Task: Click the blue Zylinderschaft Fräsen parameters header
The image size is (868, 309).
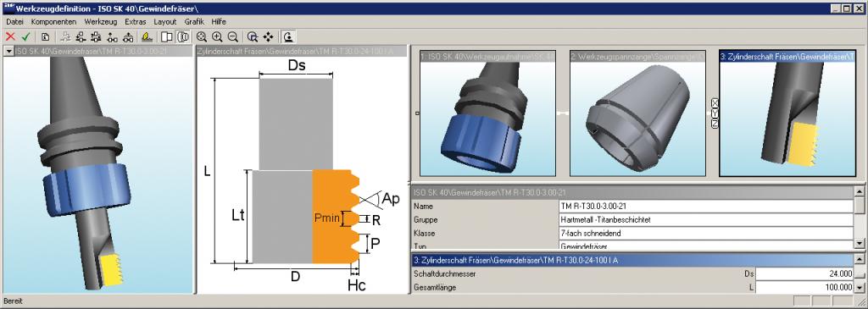Action: pyautogui.click(x=632, y=260)
